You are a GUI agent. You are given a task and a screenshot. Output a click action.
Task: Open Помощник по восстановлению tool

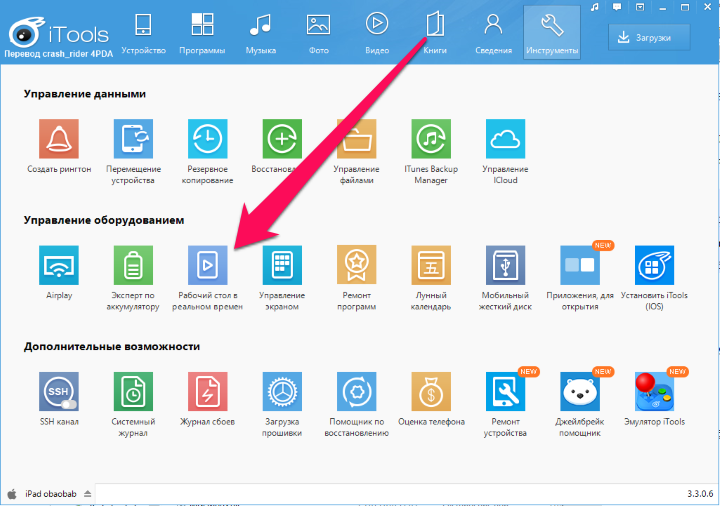pyautogui.click(x=356, y=391)
